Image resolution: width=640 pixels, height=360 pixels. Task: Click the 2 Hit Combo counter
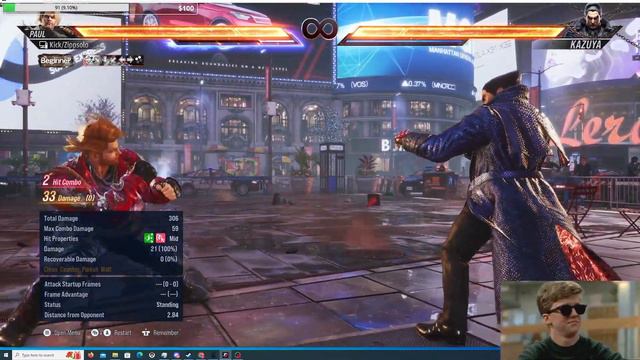tap(62, 181)
